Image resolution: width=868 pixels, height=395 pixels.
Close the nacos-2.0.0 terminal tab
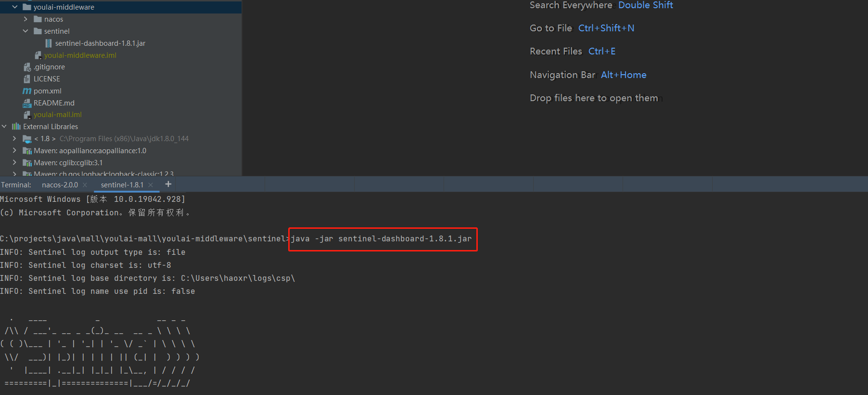coord(85,185)
